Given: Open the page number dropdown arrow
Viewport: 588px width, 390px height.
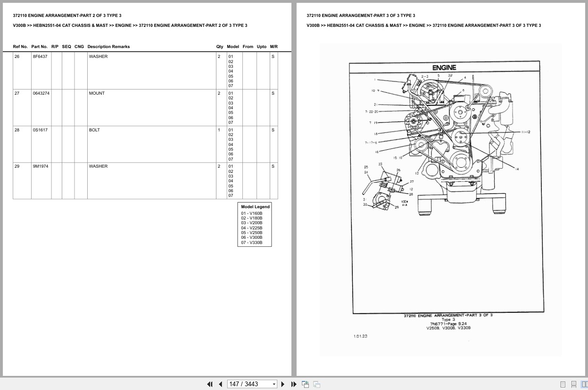Looking at the screenshot, I should [274, 384].
